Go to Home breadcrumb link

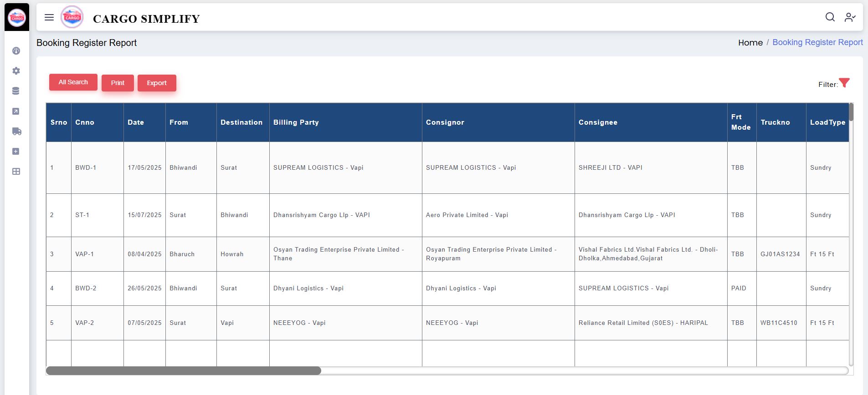750,43
